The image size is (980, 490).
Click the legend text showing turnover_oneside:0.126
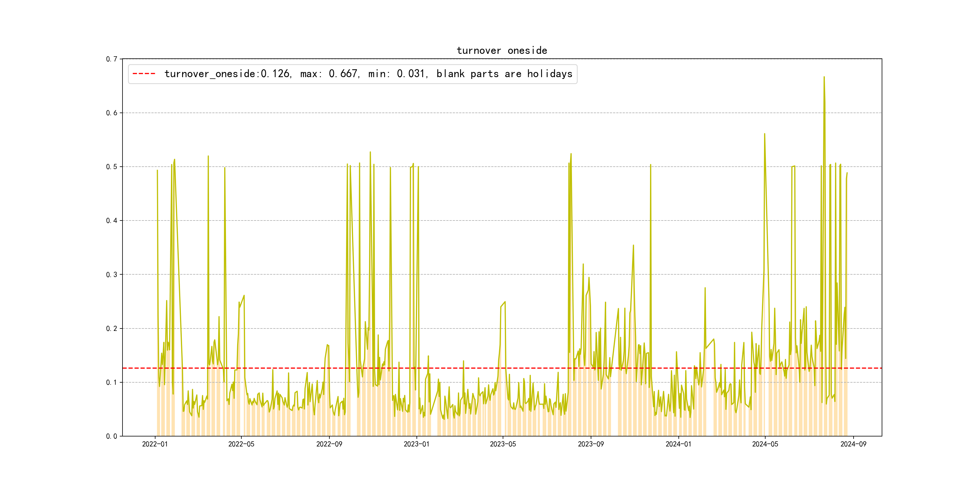click(227, 74)
